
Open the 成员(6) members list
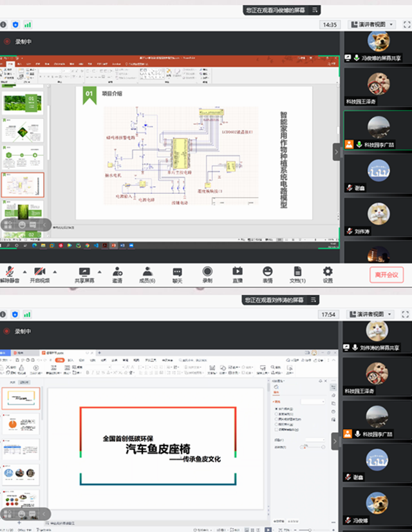147,272
